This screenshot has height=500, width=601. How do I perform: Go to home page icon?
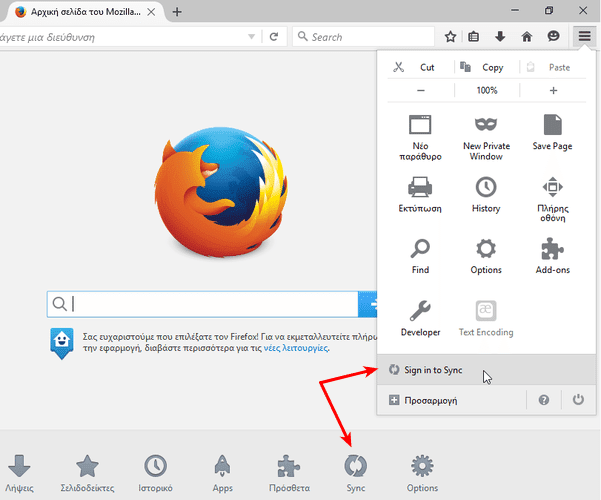(x=527, y=37)
